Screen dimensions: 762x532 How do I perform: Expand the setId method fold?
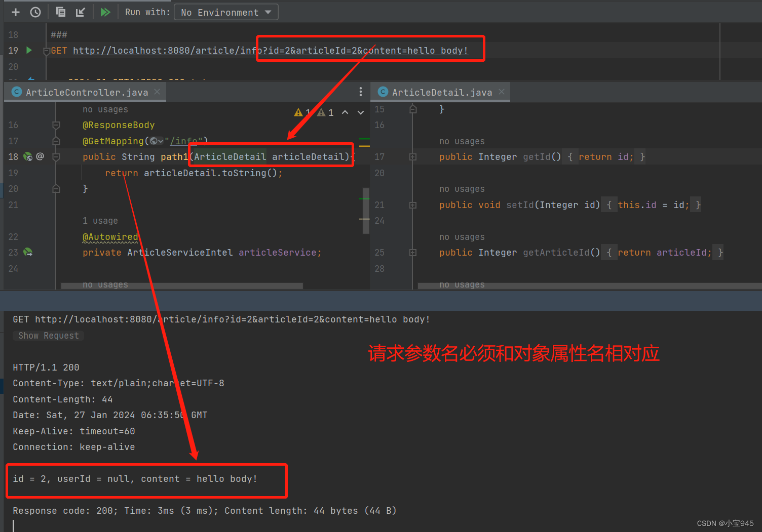(x=413, y=205)
